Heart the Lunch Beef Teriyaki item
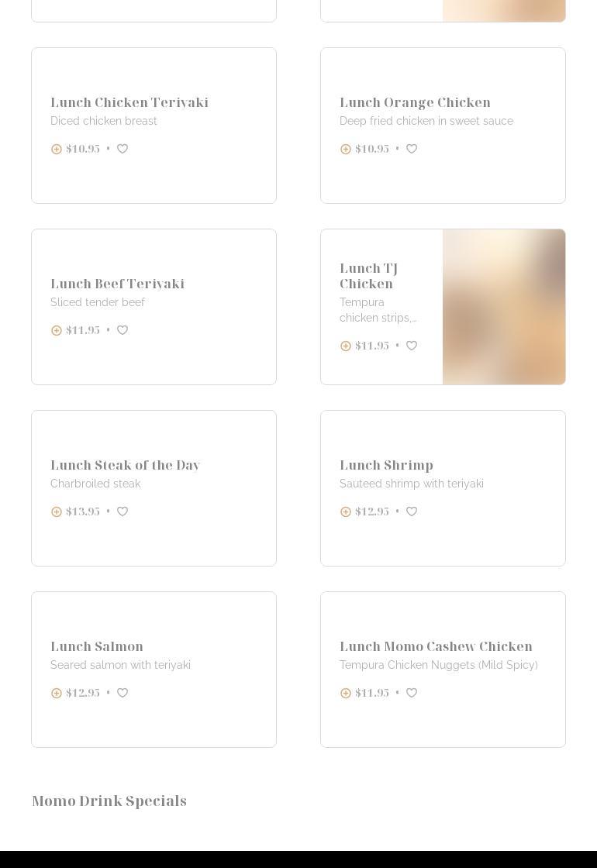The image size is (597, 868). tap(123, 330)
